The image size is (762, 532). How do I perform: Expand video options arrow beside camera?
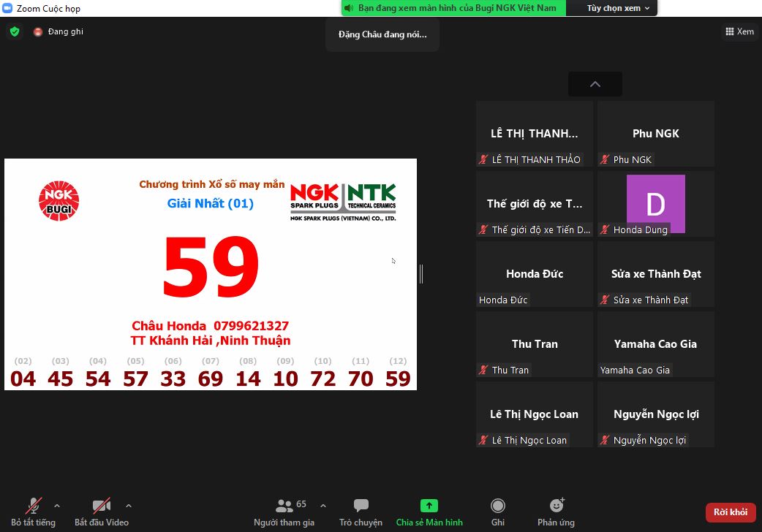tap(129, 505)
